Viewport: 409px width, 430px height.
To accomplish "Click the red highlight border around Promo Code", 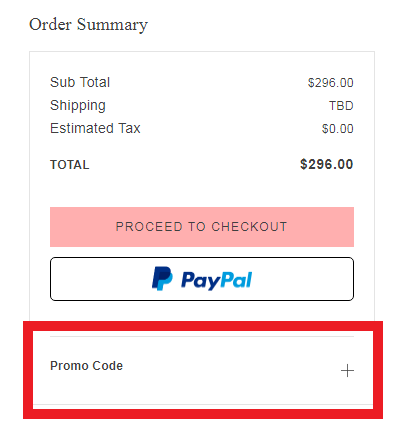I will point(203,326).
